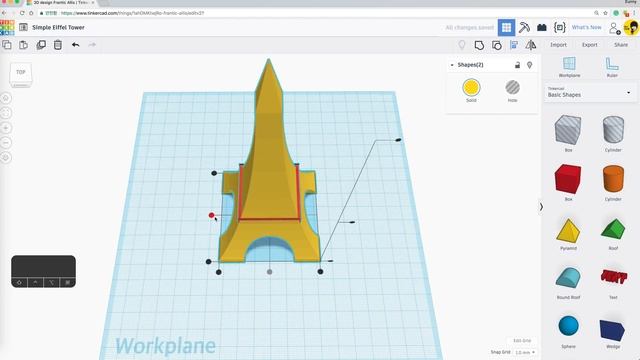The image size is (640, 360).
Task: Select the Ruler tool
Action: point(612,67)
